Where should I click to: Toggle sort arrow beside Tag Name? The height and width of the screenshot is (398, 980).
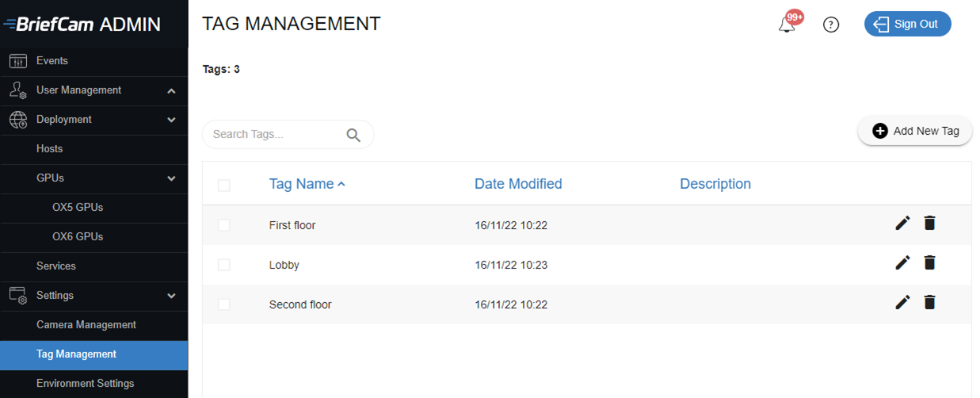[341, 184]
